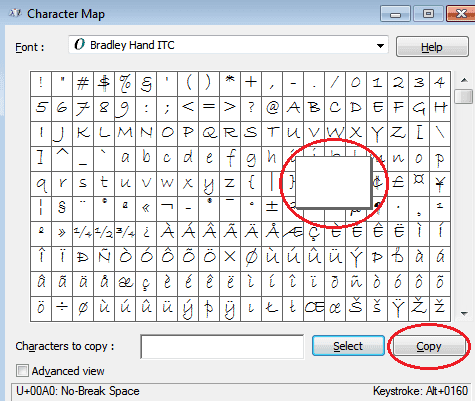Select the one-half ½ fraction character
The image size is (475, 401).
pos(104,233)
